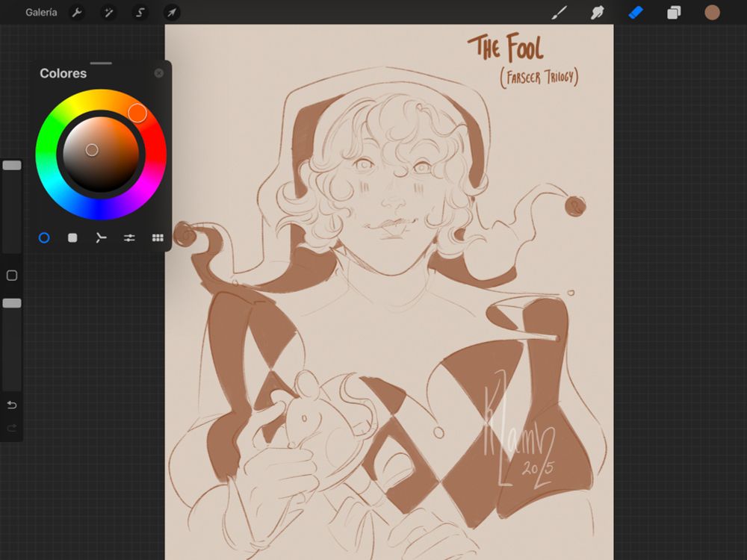This screenshot has height=560, width=747.
Task: Click the brush opacity slider handle
Action: 12,303
